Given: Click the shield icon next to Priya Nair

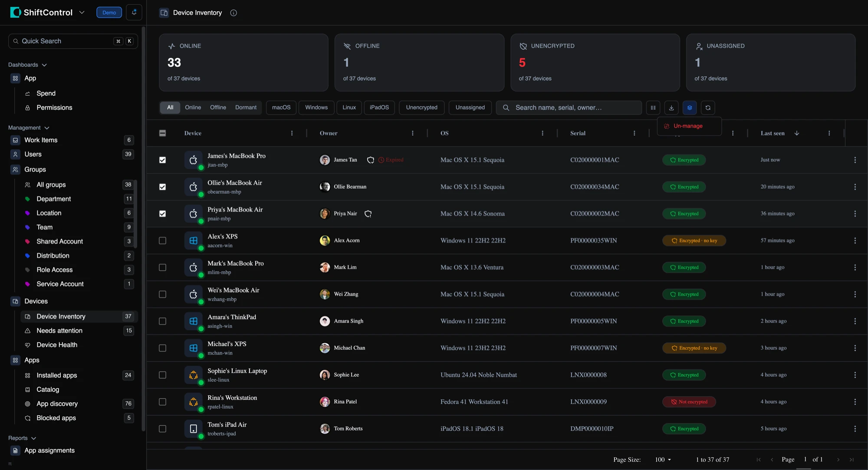Looking at the screenshot, I should 368,214.
